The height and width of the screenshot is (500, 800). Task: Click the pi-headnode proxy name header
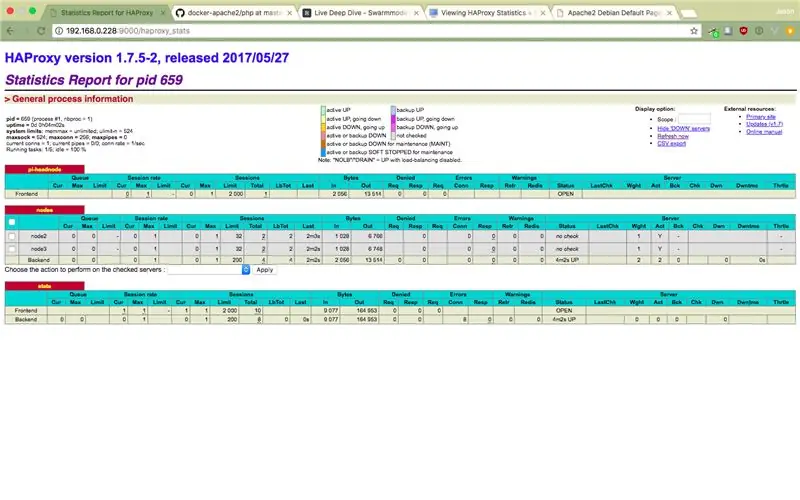(44, 169)
